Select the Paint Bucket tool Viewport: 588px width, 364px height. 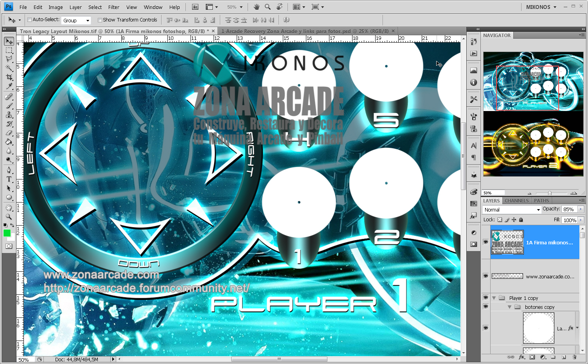click(9, 142)
